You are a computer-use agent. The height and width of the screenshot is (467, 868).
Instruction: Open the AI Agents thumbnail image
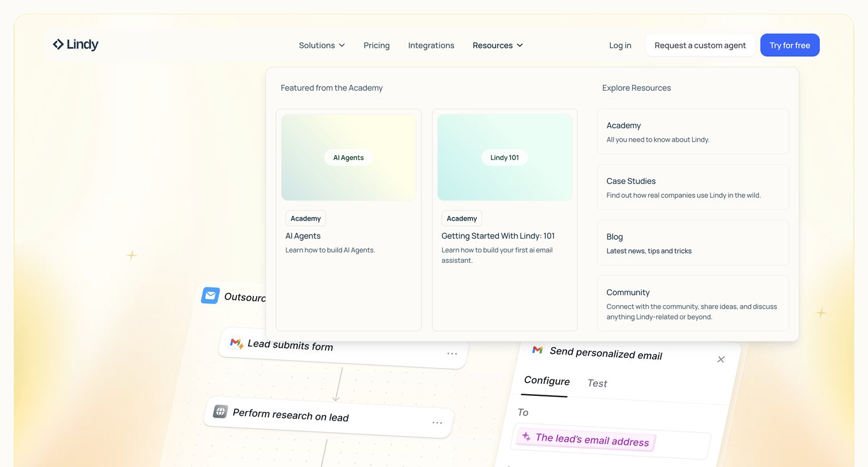pos(348,157)
